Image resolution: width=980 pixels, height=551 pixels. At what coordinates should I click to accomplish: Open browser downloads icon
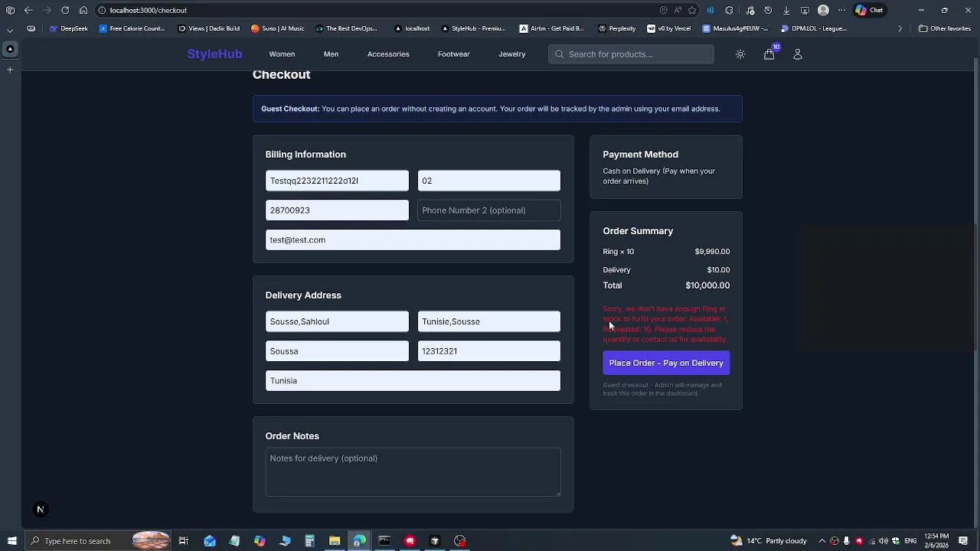click(x=786, y=10)
